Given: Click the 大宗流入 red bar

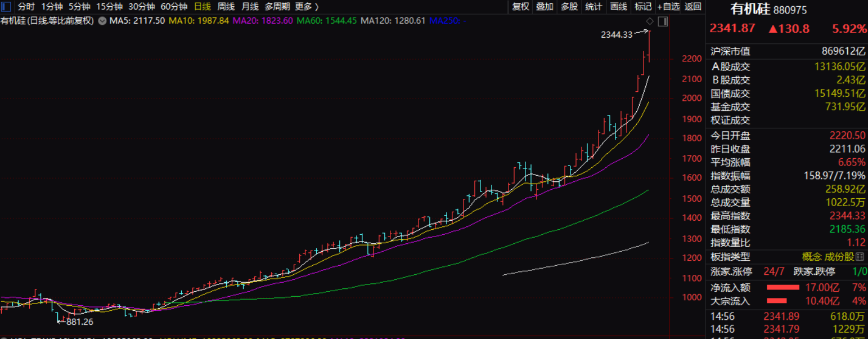Looking at the screenshot, I should (777, 301).
